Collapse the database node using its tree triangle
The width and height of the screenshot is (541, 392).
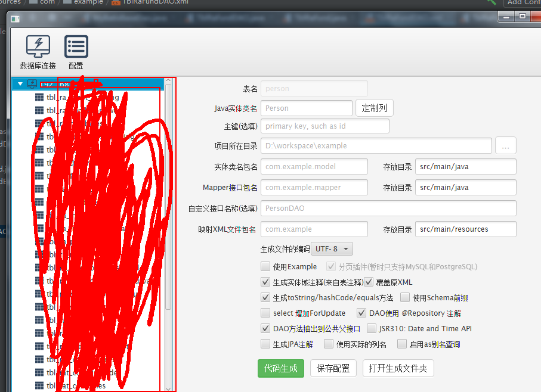(x=21, y=83)
